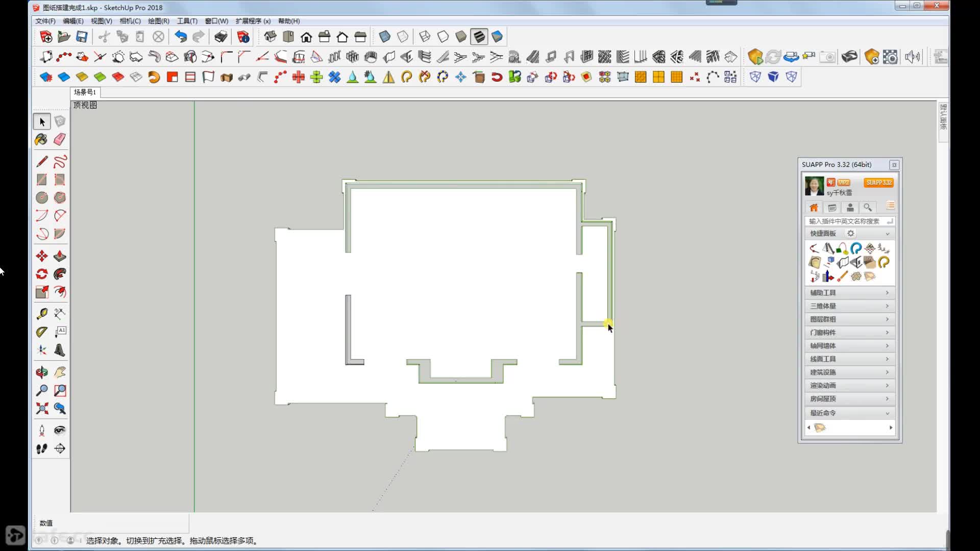Choose the Polygon drawing tool
Viewport: 980px width, 551px height.
pyautogui.click(x=60, y=197)
